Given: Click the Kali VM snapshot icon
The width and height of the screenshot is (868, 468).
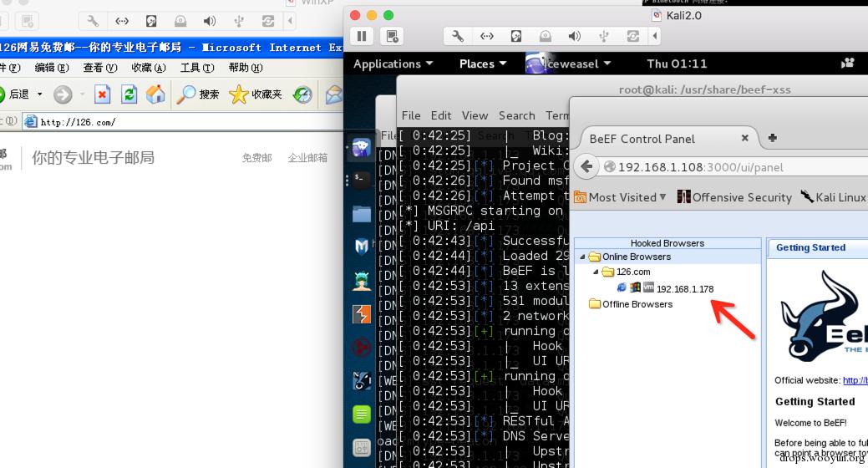Looking at the screenshot, I should (391, 36).
